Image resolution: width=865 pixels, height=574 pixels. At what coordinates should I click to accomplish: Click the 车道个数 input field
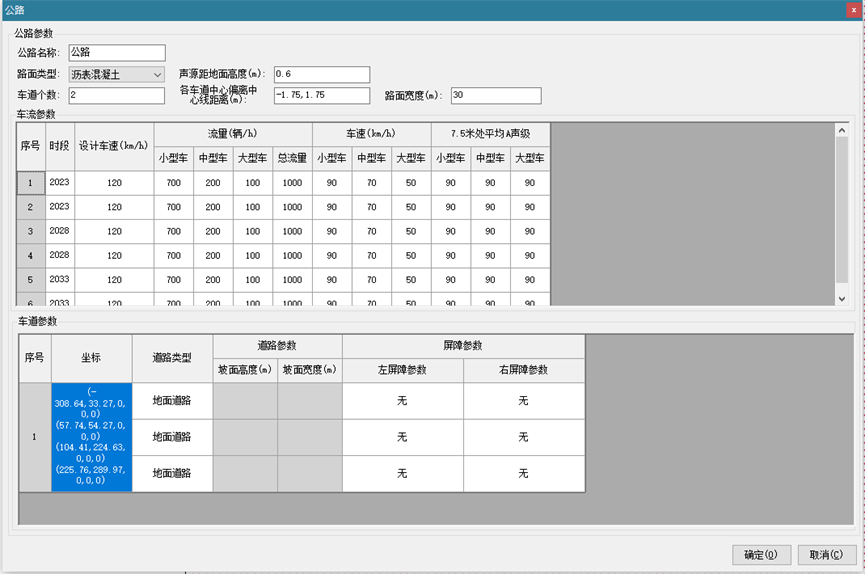(x=116, y=96)
